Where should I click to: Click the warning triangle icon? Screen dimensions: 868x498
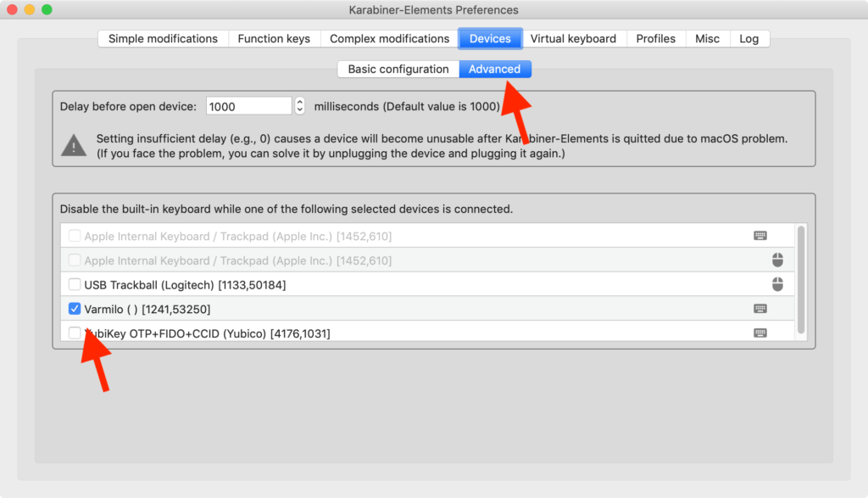pos(74,146)
